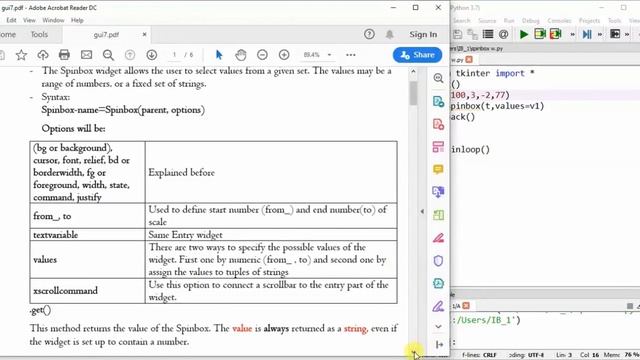Viewport: 640px width, 360px height.
Task: Open the zoom level dropdown
Action: pyautogui.click(x=329, y=55)
